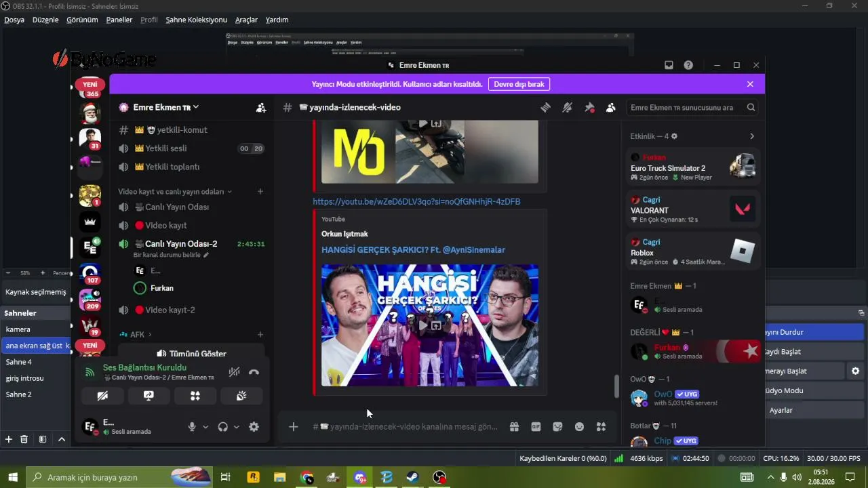868x488 pixels.
Task: Expand Emre Ekmen server name dropdown
Action: (x=196, y=107)
